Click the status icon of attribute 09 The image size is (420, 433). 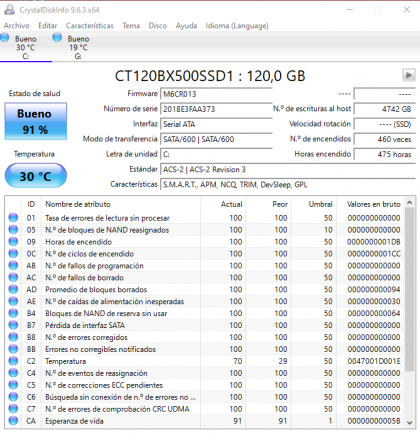[13, 242]
